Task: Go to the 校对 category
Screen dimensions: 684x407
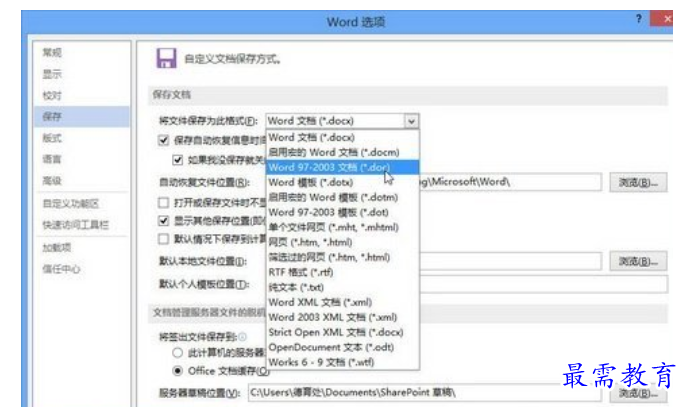Action: 52,96
